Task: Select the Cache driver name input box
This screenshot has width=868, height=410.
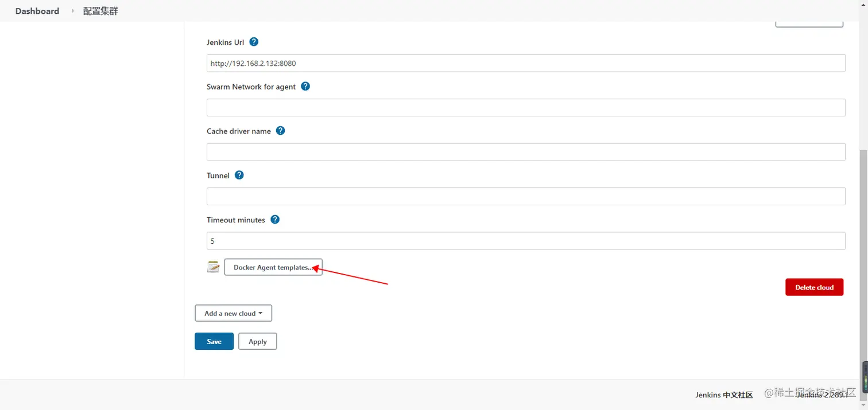Action: pos(525,152)
